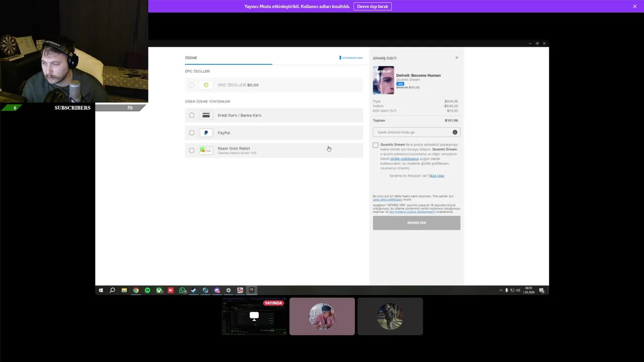644x362 pixels.
Task: Open the red recorder app on taskbar
Action: pos(171,290)
